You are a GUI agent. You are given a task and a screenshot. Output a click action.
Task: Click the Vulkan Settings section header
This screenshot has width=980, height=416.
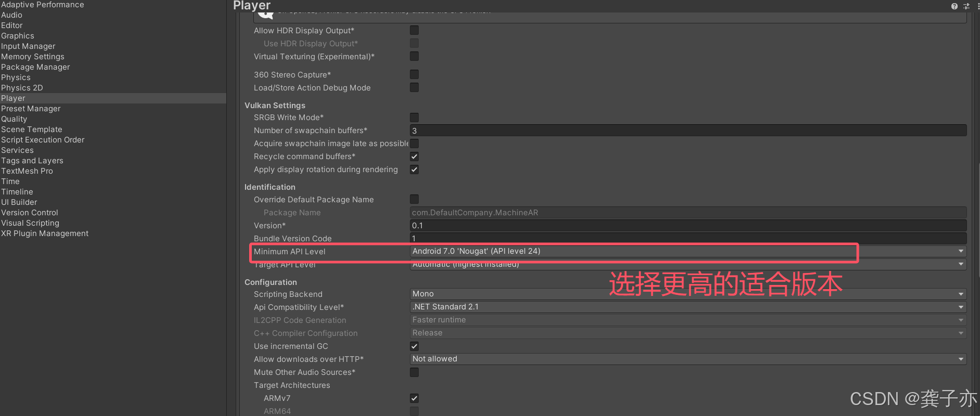coord(275,105)
